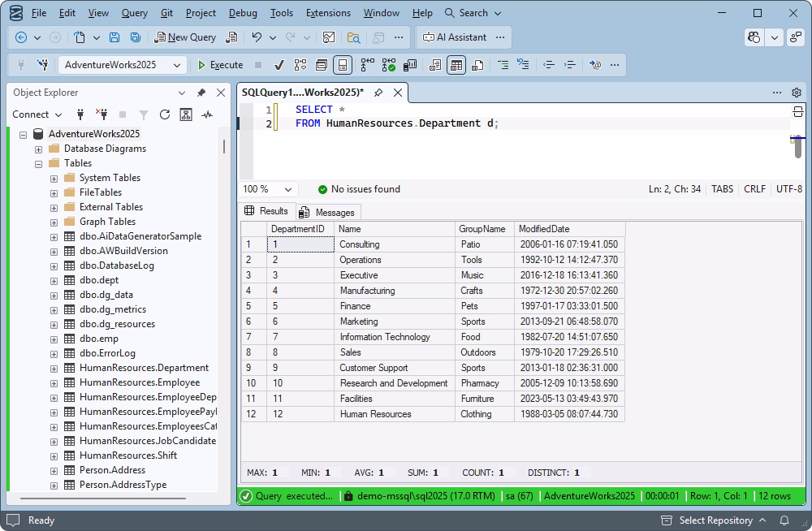Click the New Query button

point(185,37)
